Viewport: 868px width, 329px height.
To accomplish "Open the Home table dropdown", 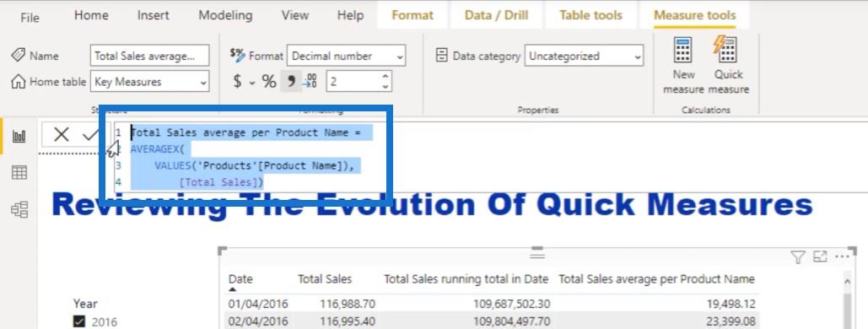I will pos(149,82).
